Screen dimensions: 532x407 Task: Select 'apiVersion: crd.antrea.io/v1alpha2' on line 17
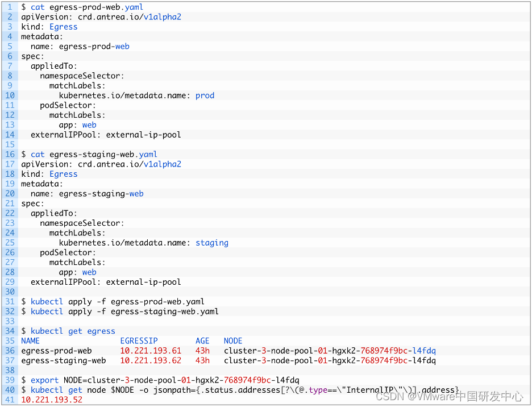(x=101, y=164)
